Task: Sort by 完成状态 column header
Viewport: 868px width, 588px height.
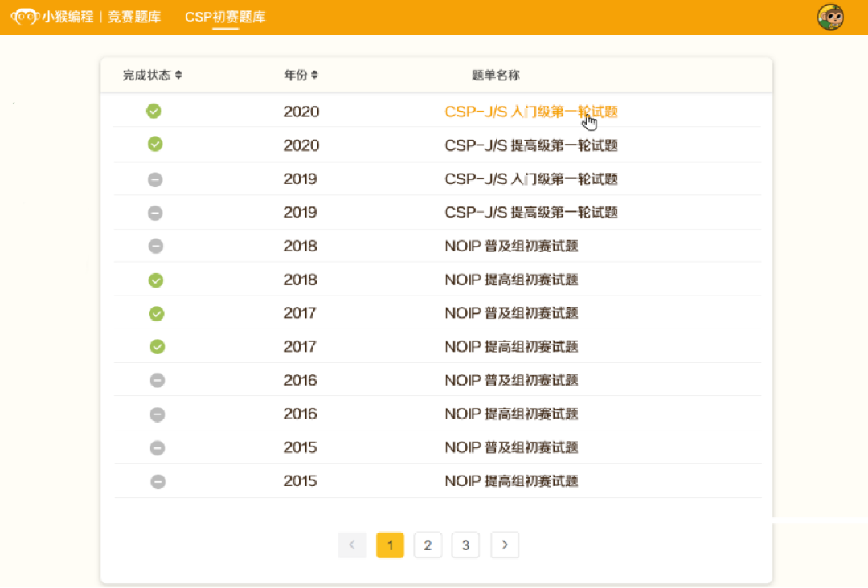Action: [152, 75]
